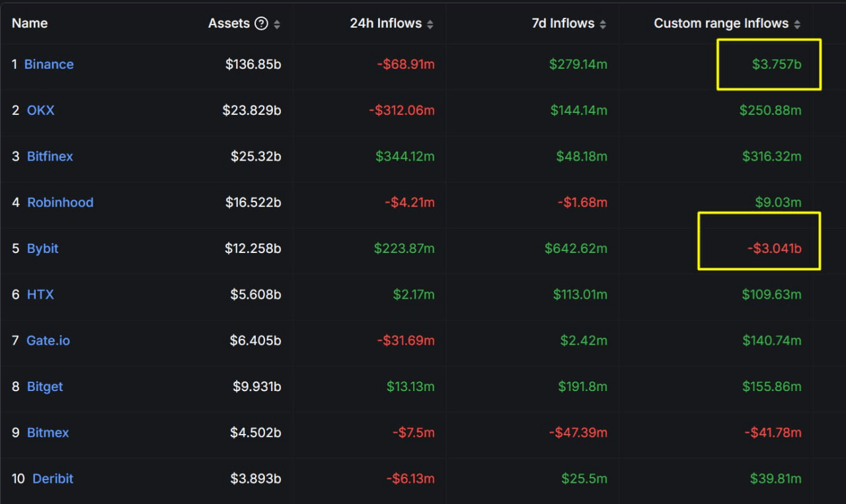The width and height of the screenshot is (846, 504).
Task: Open the Bybit exchange link
Action: point(42,249)
